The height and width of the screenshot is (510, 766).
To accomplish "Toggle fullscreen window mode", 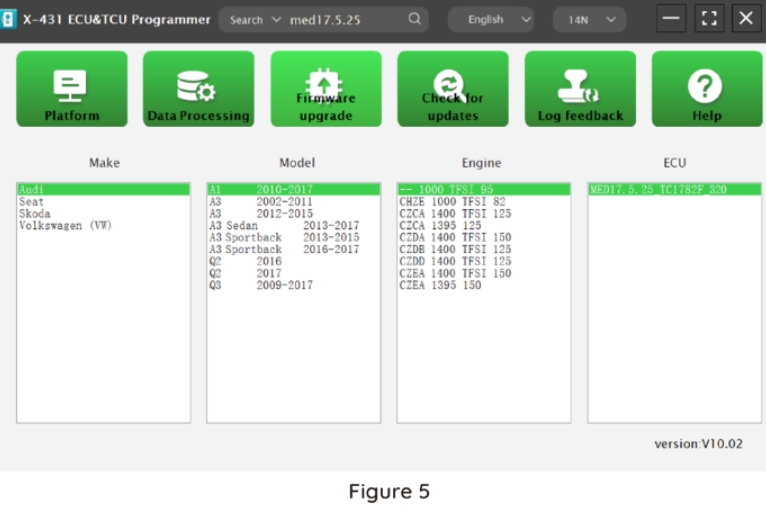I will point(709,19).
